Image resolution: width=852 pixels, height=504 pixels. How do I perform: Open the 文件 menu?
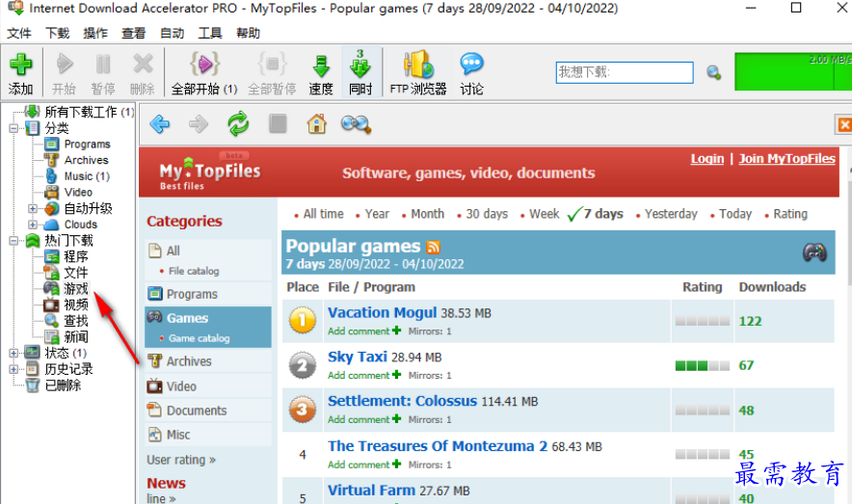pyautogui.click(x=19, y=33)
